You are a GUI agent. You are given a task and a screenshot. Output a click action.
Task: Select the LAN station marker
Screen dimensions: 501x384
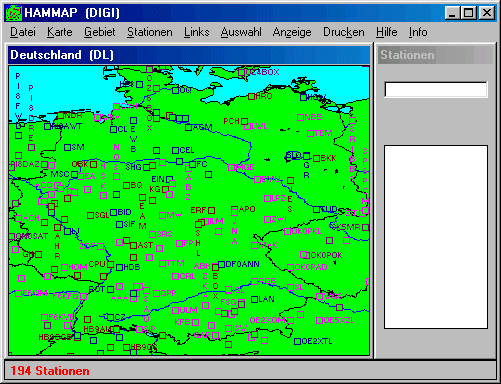coord(254,299)
